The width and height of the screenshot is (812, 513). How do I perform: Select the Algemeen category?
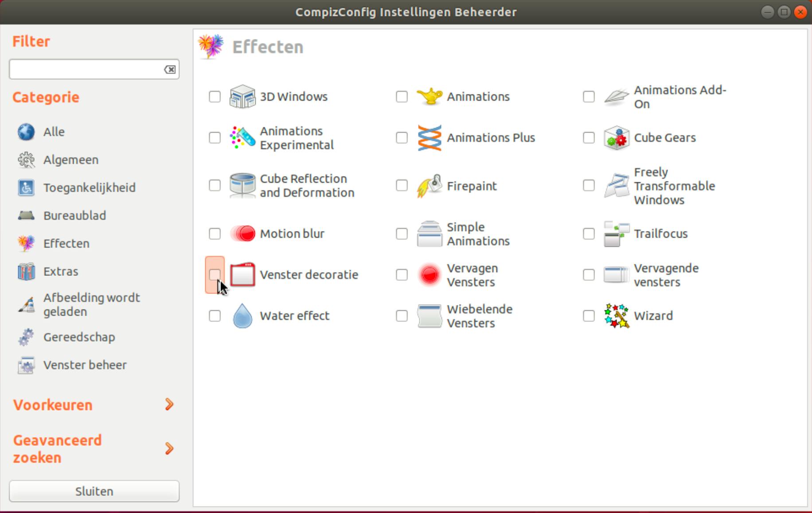[x=71, y=160]
